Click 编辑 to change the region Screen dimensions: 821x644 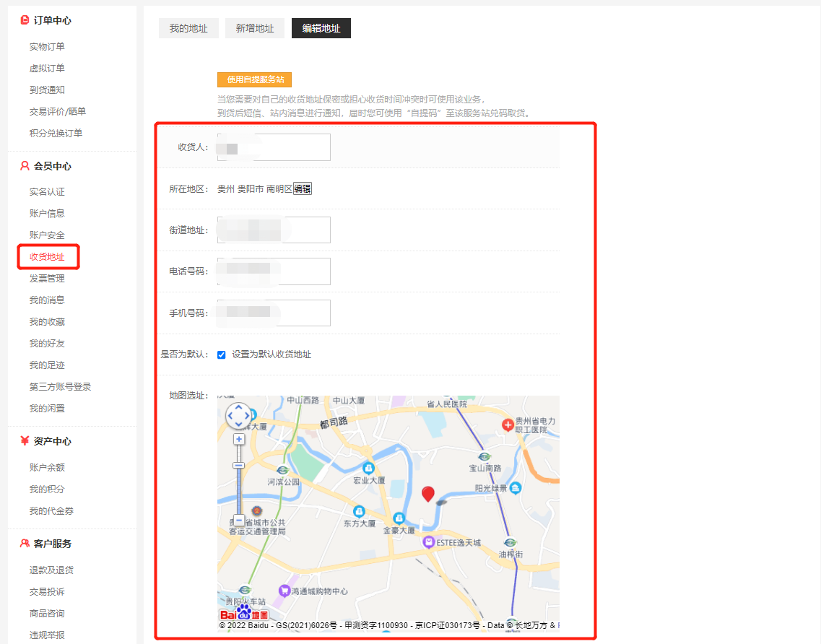pyautogui.click(x=303, y=189)
